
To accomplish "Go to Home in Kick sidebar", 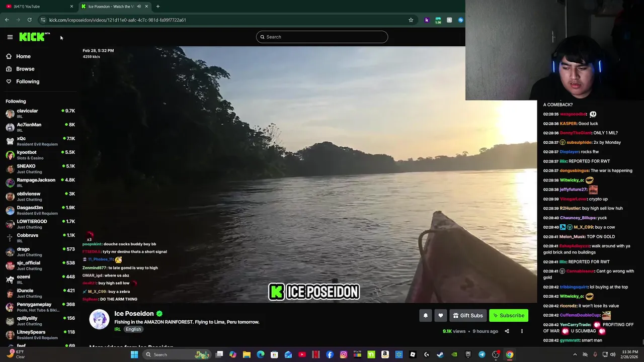I will [23, 56].
